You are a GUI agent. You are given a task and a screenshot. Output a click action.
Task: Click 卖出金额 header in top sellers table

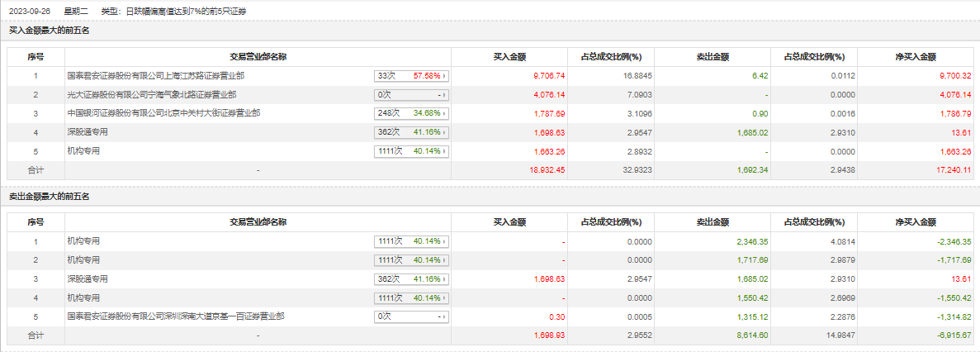click(712, 222)
